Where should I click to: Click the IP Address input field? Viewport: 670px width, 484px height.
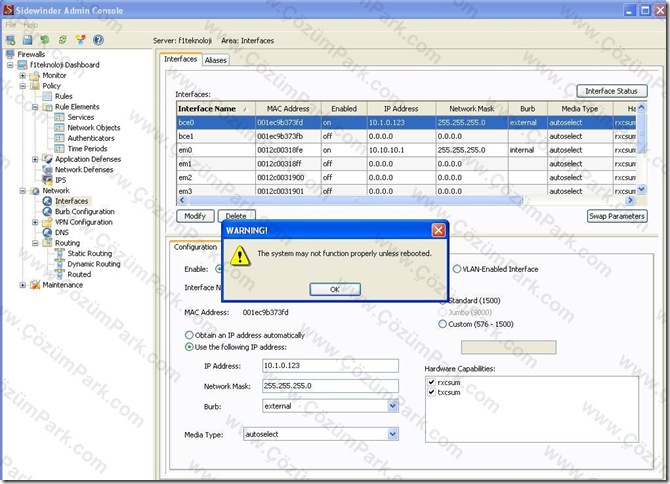tap(330, 366)
